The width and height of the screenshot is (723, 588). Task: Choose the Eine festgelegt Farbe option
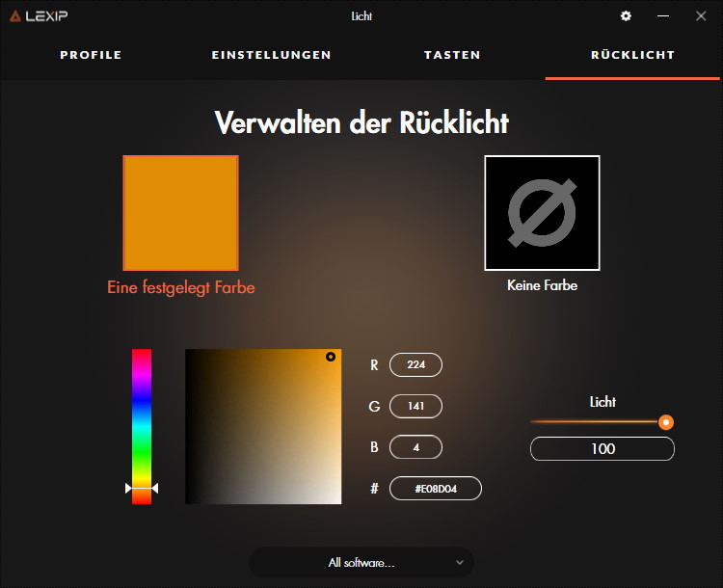tap(181, 287)
